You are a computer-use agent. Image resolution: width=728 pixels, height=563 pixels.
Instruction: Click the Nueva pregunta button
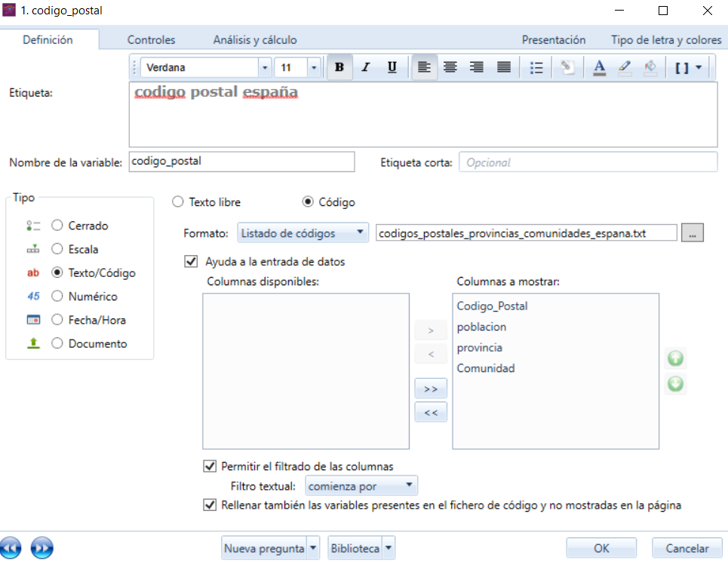(264, 548)
